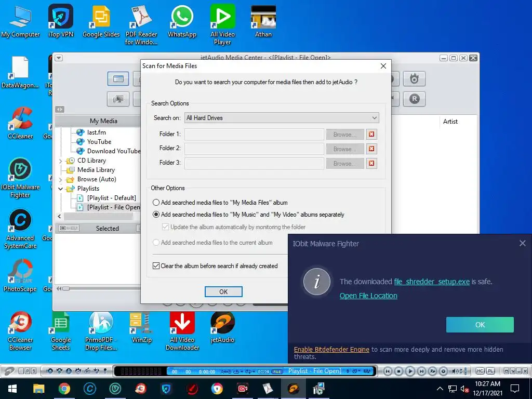Image resolution: width=532 pixels, height=399 pixels.
Task: Click OK in Scan for Media Files dialog
Action: [x=223, y=292]
